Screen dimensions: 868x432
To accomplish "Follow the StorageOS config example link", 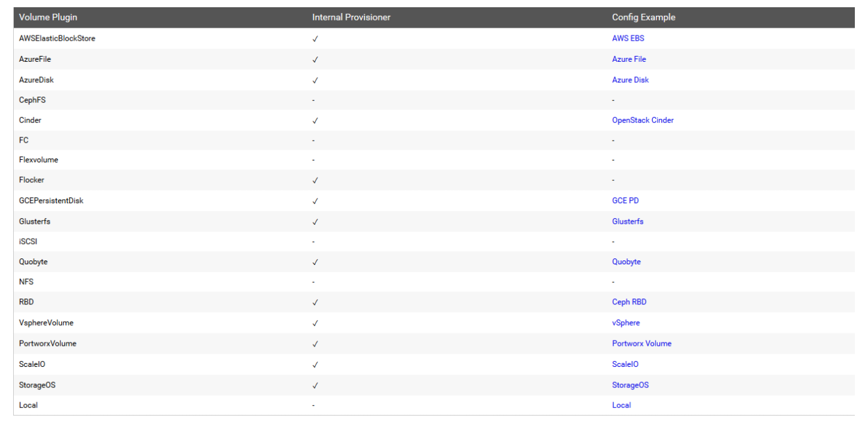I will coord(630,385).
